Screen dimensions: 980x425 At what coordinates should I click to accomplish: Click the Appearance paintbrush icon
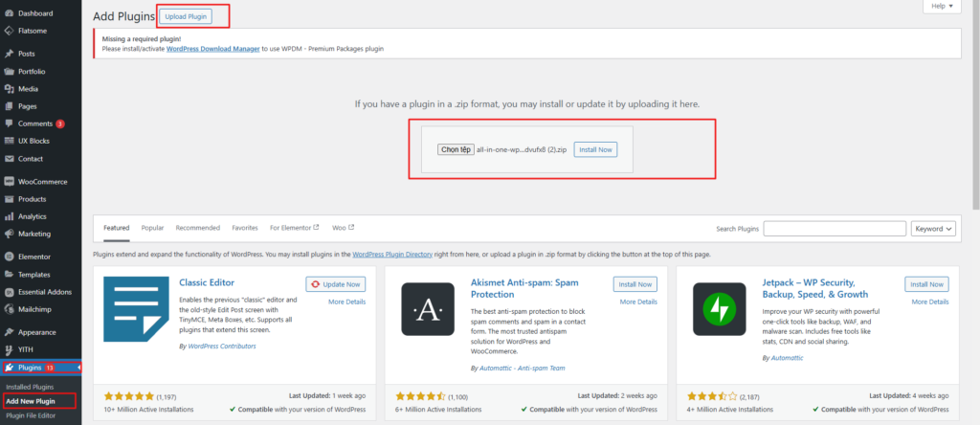click(9, 332)
